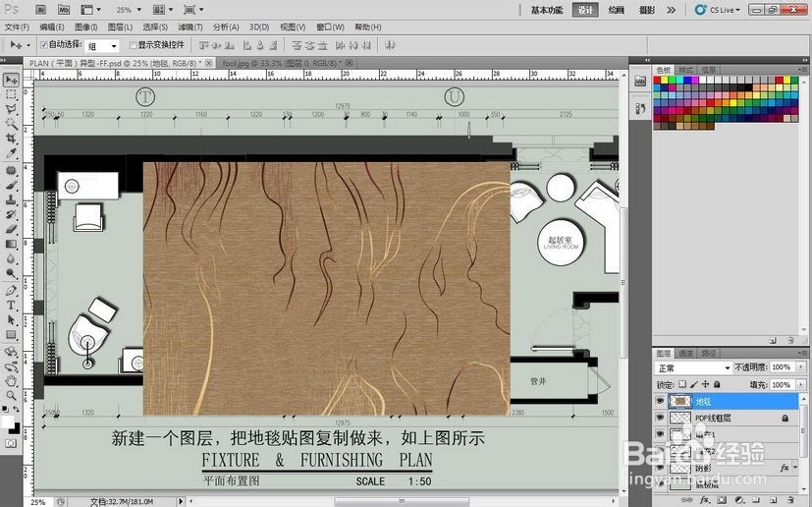Viewport: 812px width, 507px height.
Task: Switch to the 设计 workspace
Action: click(585, 10)
